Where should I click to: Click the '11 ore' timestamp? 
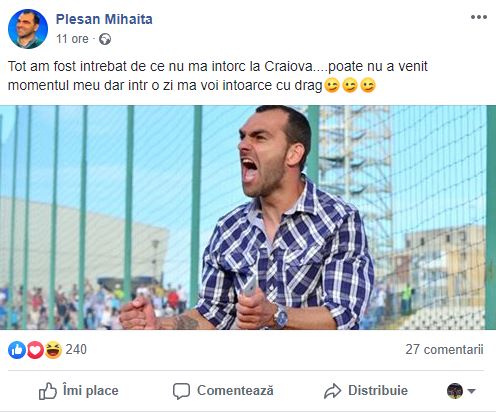click(72, 39)
